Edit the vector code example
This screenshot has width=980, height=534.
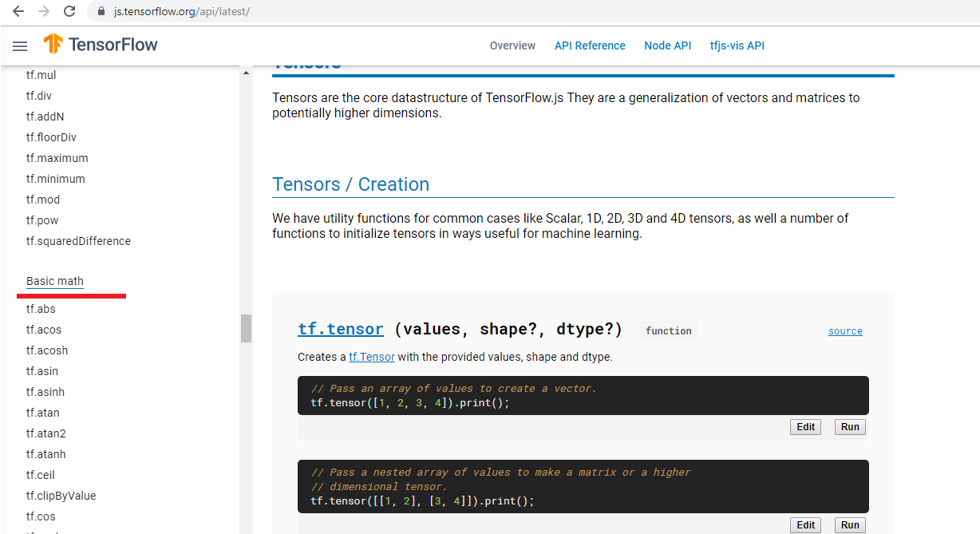[x=806, y=427]
